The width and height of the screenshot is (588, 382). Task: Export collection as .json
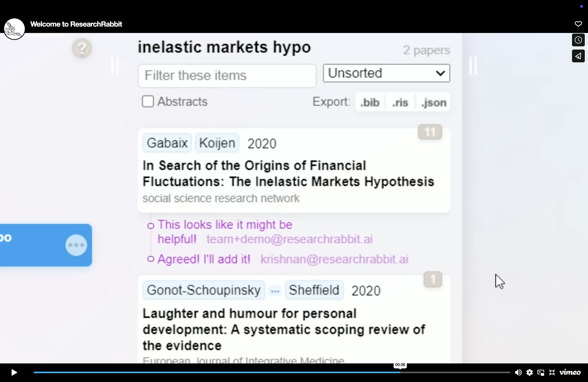point(434,102)
